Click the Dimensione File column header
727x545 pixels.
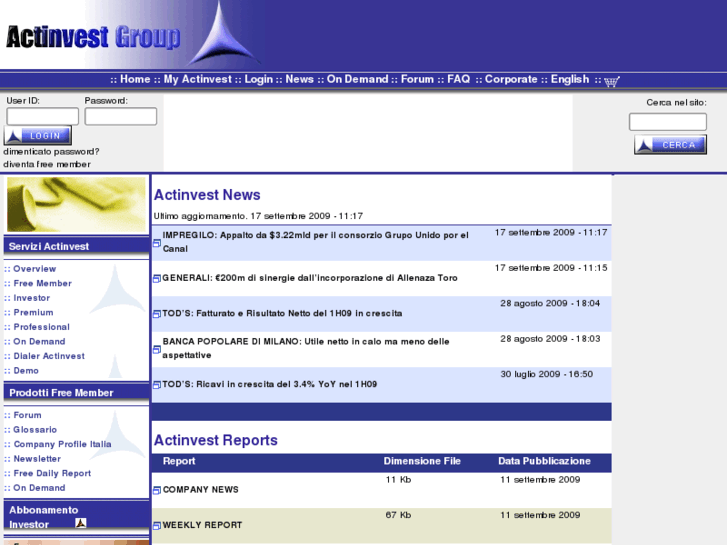[422, 461]
